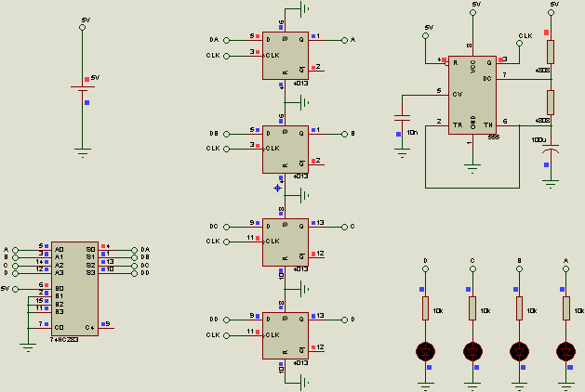Select the 4013 flip-flop with output D
Viewport: 585px width, 392px height.
[286, 335]
